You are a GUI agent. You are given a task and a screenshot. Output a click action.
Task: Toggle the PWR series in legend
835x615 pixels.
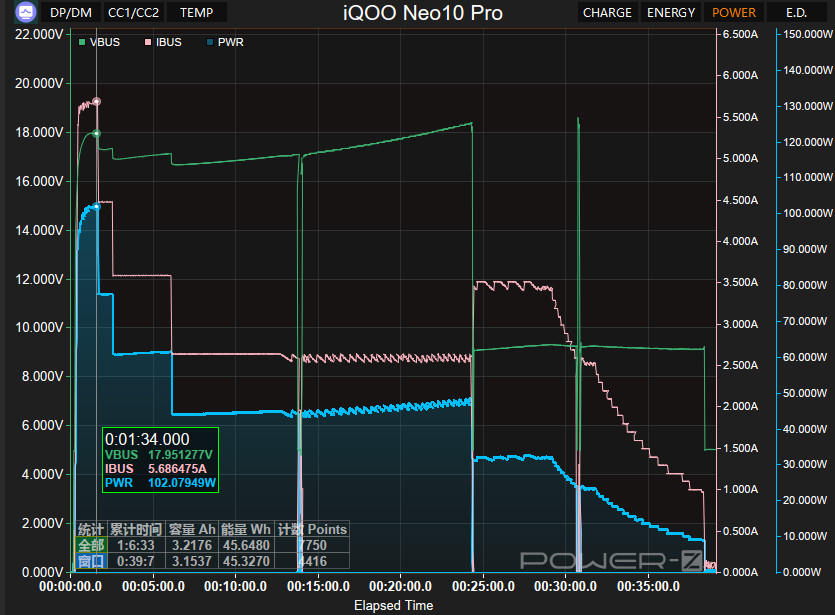point(225,42)
